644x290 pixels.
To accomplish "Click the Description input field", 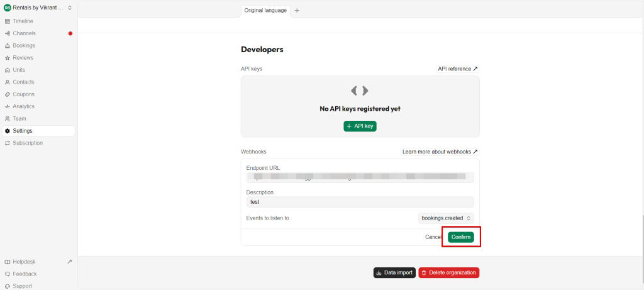I will tap(360, 203).
